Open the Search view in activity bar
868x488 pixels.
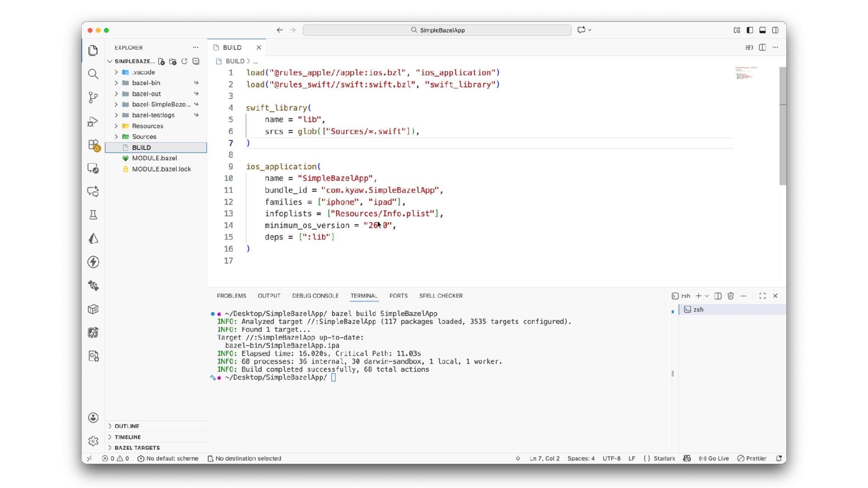coord(93,74)
